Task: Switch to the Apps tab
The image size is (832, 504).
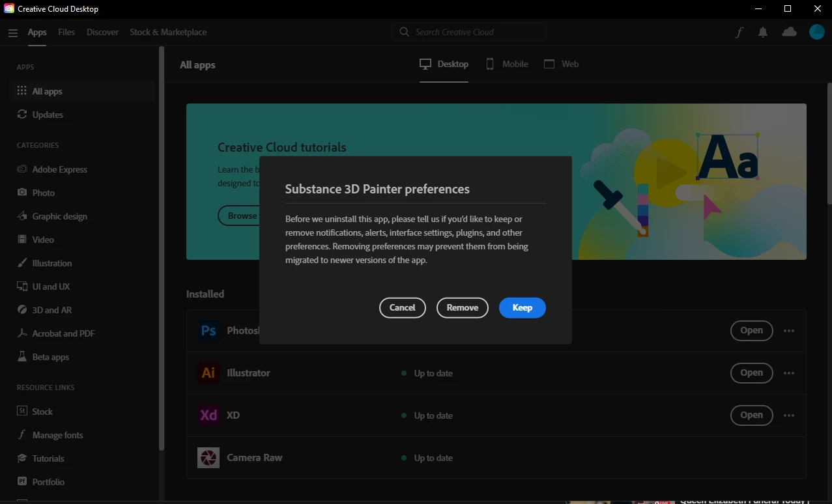Action: 37,32
